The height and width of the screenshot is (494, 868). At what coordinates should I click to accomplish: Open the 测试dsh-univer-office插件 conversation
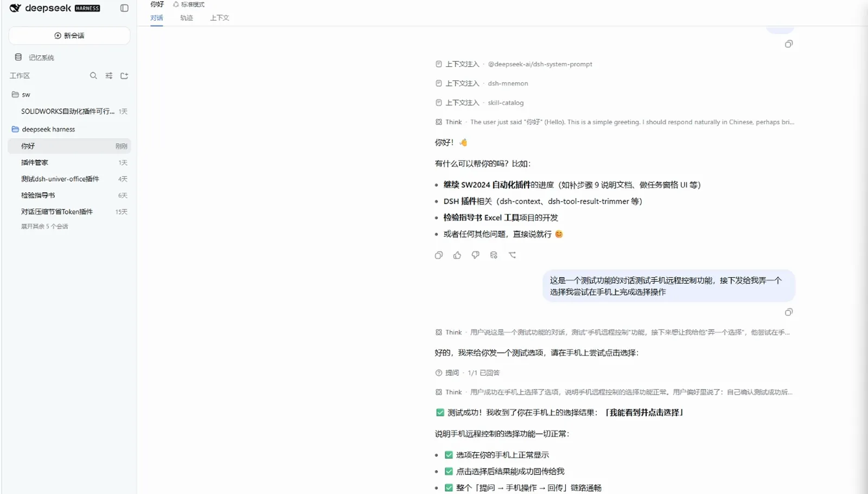pos(69,179)
